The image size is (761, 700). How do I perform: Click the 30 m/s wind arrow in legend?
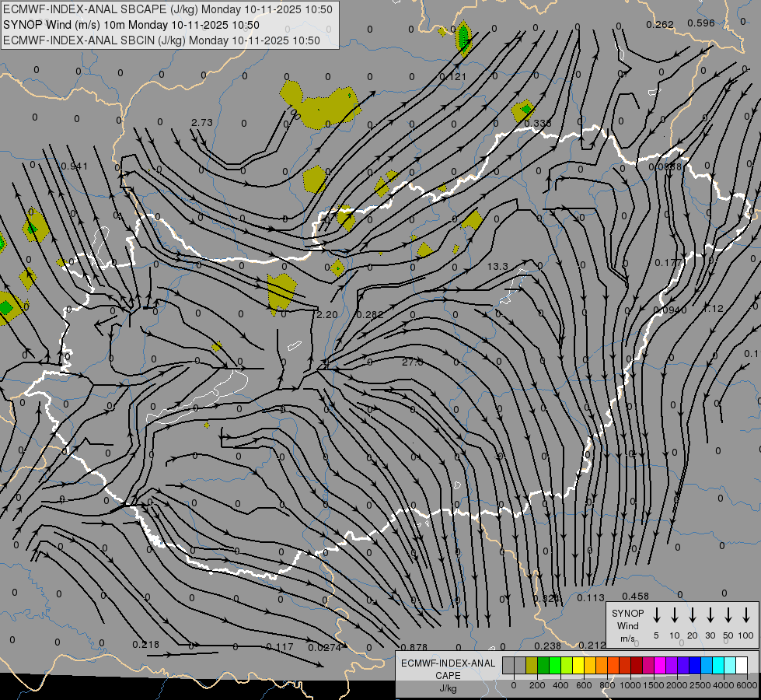click(x=710, y=615)
